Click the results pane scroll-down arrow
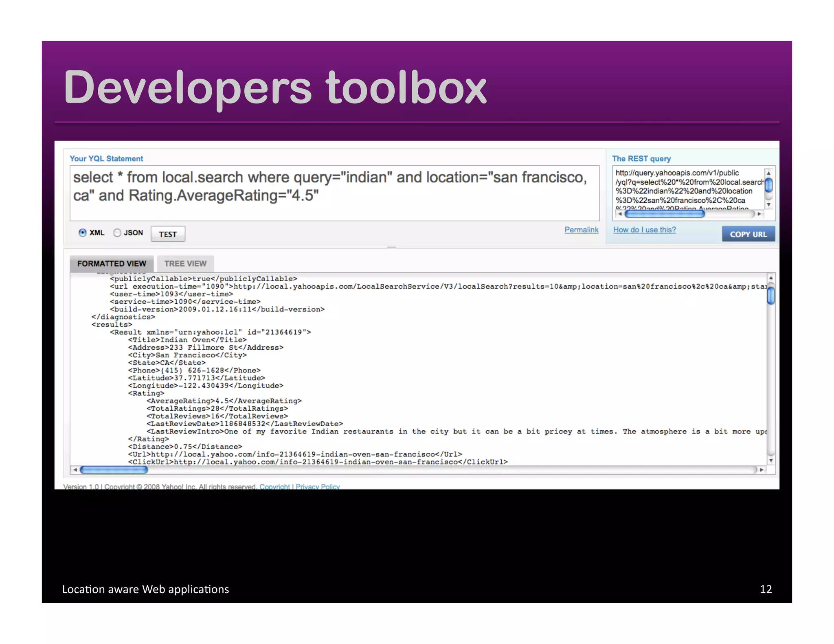 tap(771, 461)
